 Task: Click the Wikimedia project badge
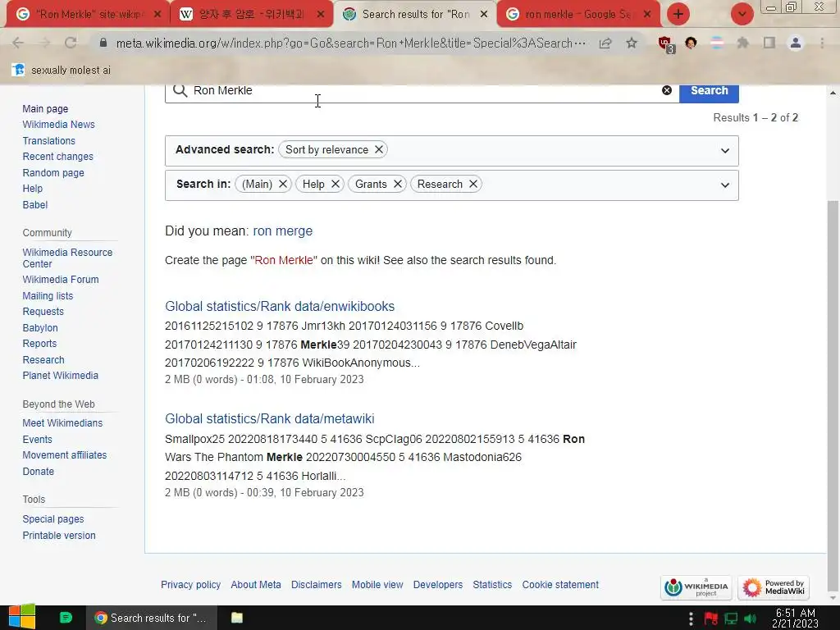click(696, 587)
